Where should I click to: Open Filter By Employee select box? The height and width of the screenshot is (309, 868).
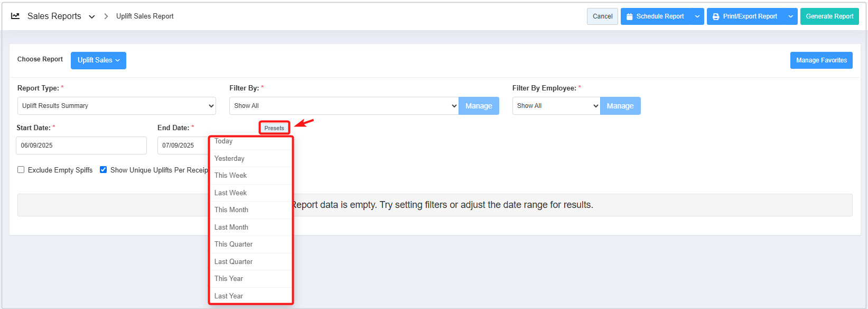point(556,106)
